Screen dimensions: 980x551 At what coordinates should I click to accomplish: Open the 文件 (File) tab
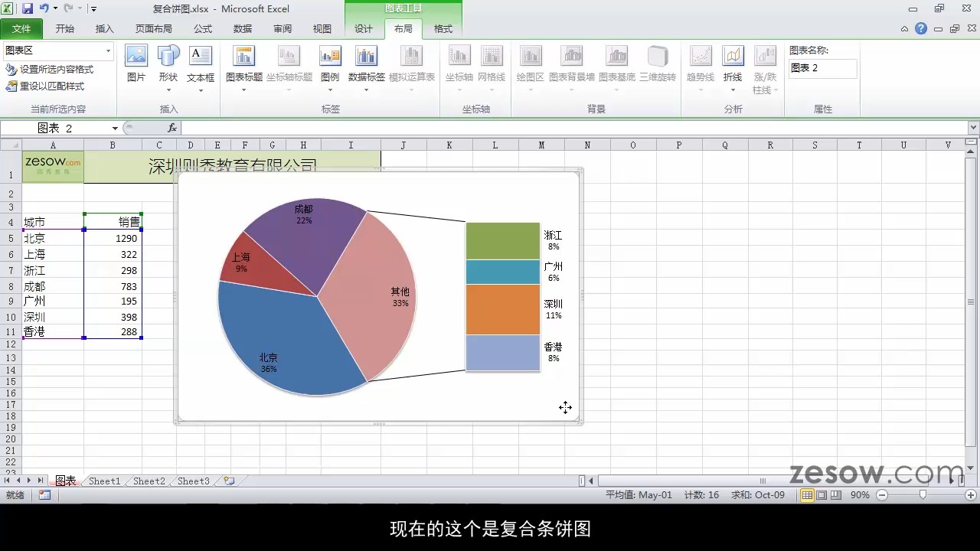tap(21, 29)
